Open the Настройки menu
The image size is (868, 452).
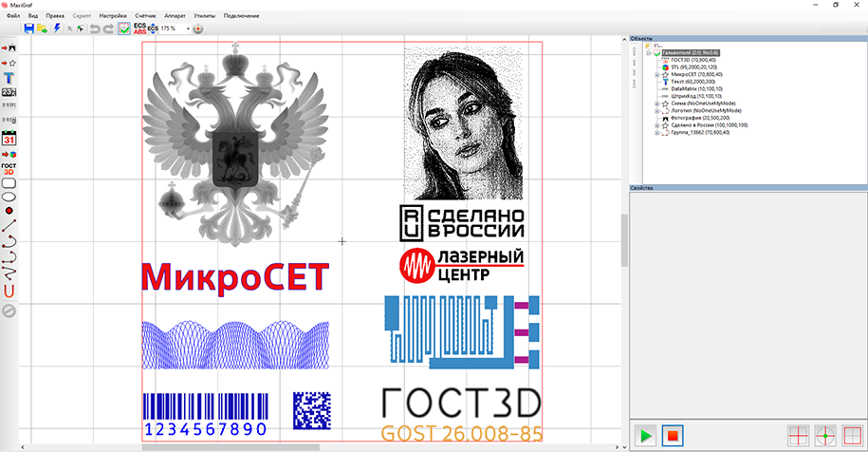[x=113, y=16]
